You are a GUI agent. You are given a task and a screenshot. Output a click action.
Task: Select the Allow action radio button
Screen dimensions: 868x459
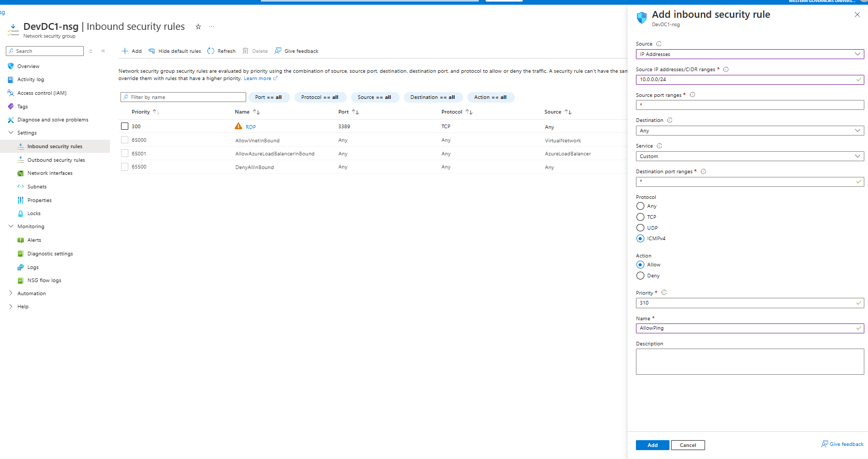click(640, 265)
